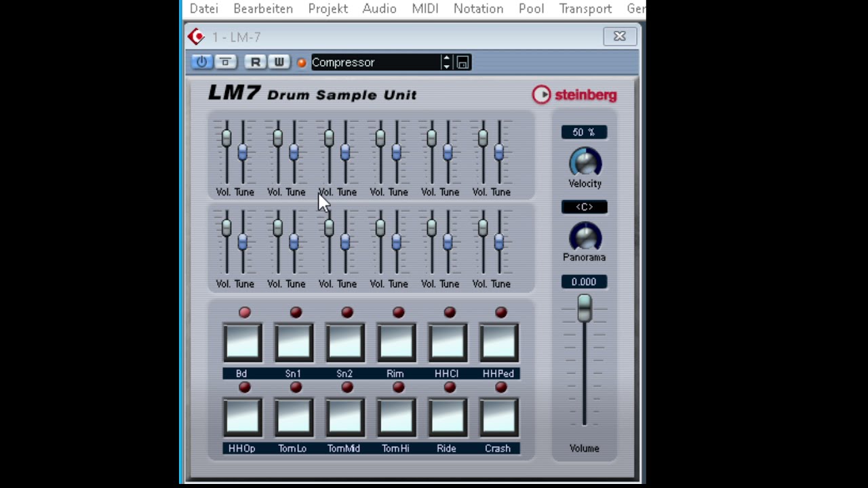This screenshot has width=868, height=488.
Task: Click the preset up/down stepper arrows
Action: [x=446, y=62]
